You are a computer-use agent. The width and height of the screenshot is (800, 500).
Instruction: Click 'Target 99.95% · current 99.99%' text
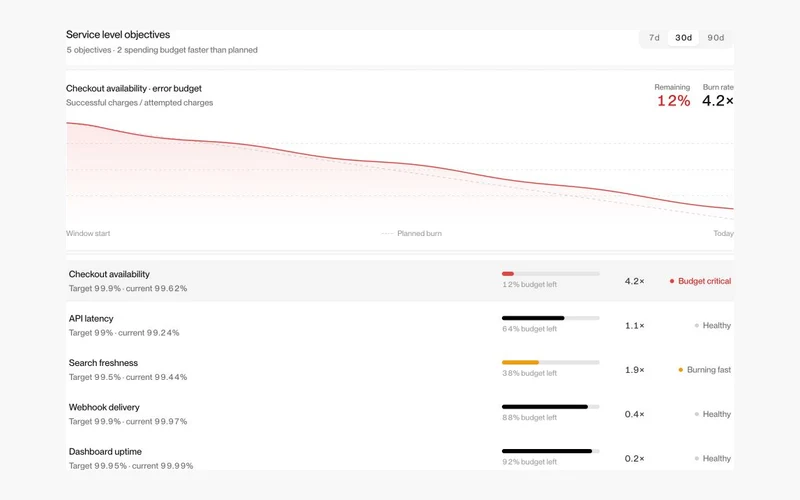[131, 466]
